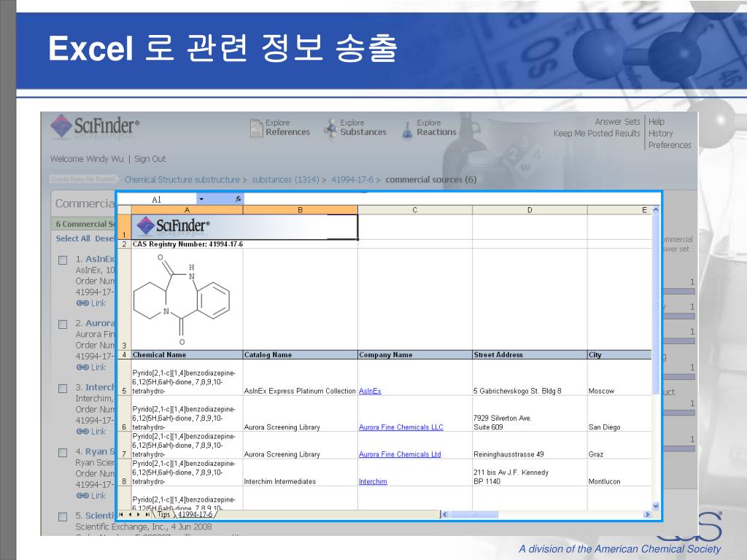
Task: Click the Sign Out link
Action: point(150,159)
